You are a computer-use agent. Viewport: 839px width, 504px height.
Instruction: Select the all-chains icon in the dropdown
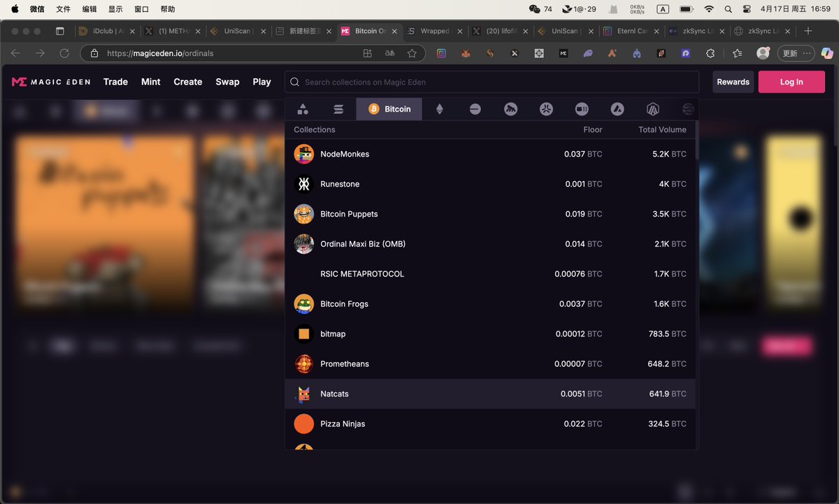303,109
